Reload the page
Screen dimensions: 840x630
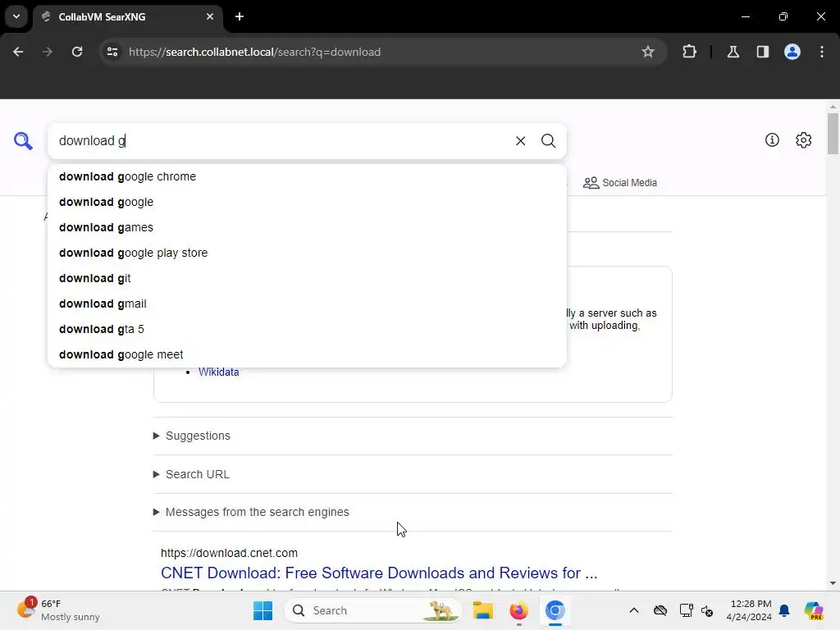coord(77,52)
